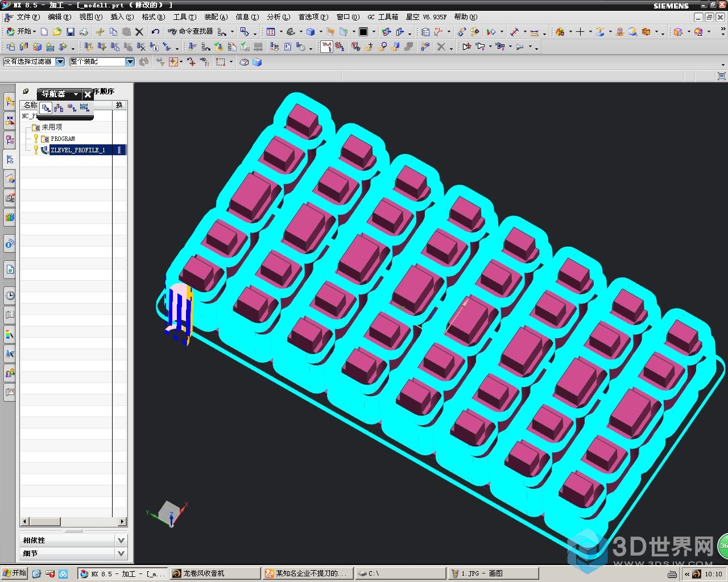The width and height of the screenshot is (728, 582).
Task: Click the navigator horizontal scrollbar right arrow
Action: (122, 521)
